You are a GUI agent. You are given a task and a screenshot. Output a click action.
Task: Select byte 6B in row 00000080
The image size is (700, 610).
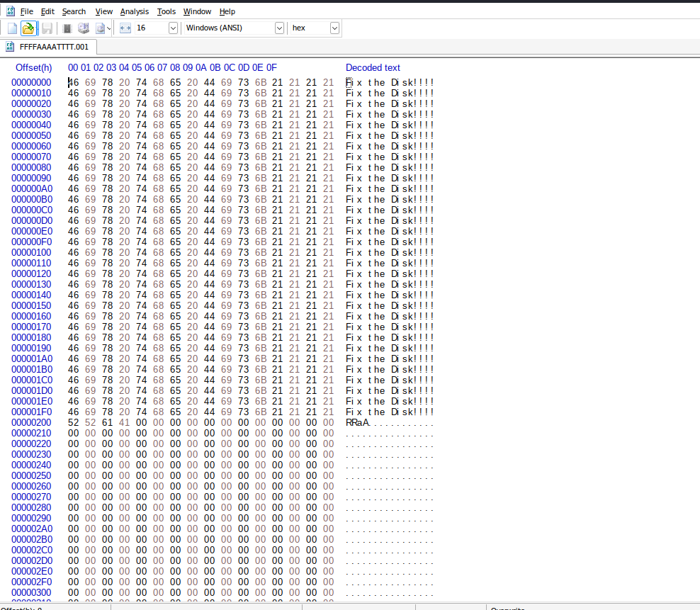click(x=261, y=167)
